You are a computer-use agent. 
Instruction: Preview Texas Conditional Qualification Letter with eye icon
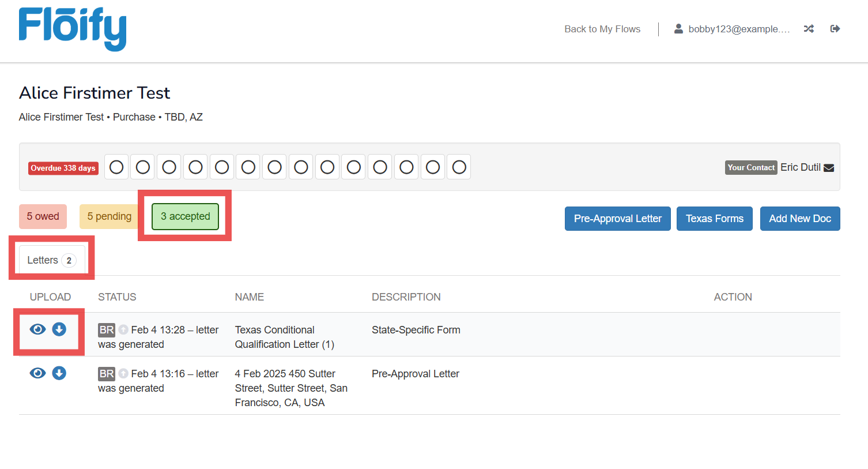pos(37,329)
